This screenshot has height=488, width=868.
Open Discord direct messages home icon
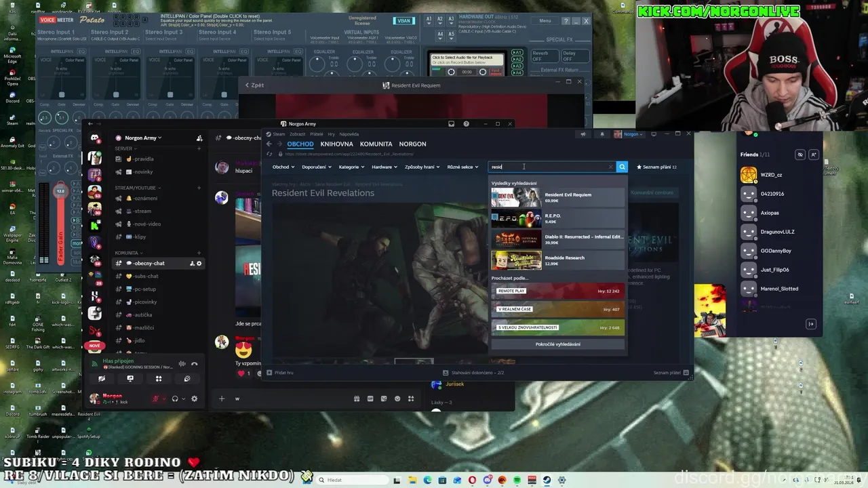(95, 138)
